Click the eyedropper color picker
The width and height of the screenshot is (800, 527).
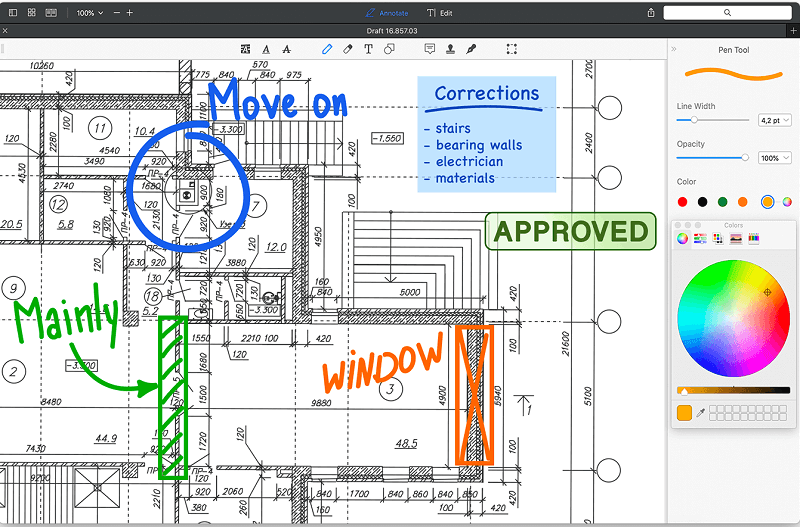[x=699, y=413]
